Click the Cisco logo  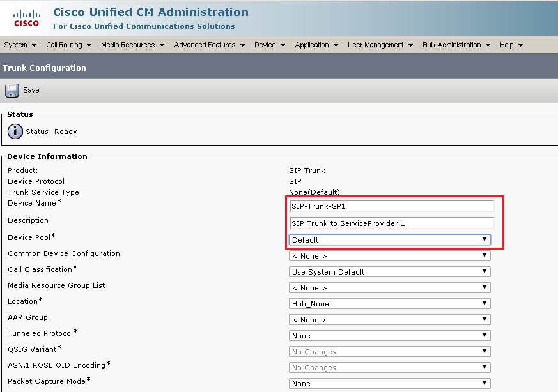26,17
